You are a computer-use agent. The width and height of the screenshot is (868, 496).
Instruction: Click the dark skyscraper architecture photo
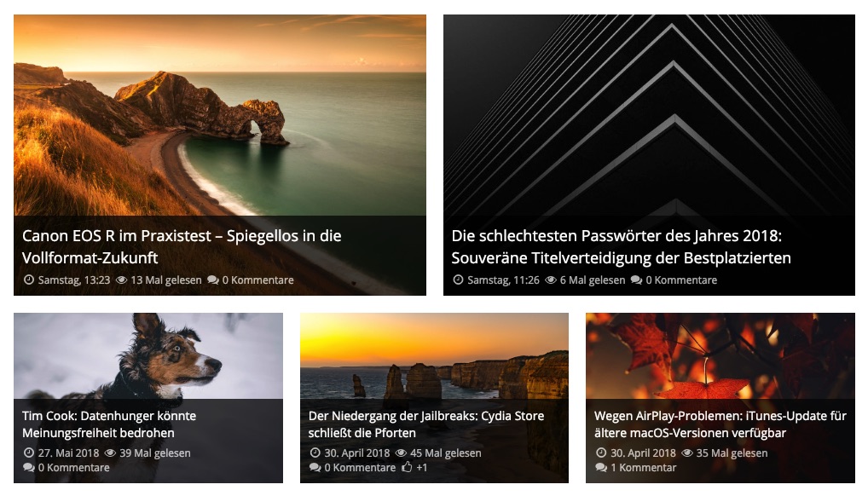pos(649,115)
